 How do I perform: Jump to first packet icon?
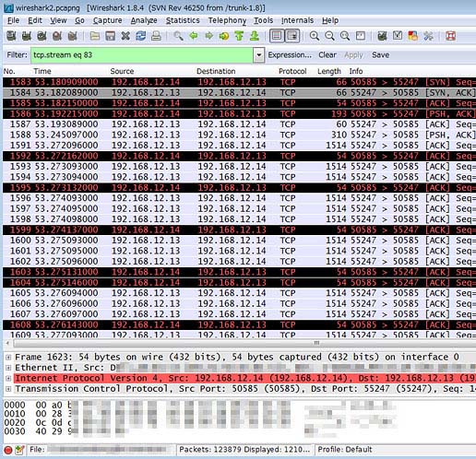pyautogui.click(x=239, y=36)
